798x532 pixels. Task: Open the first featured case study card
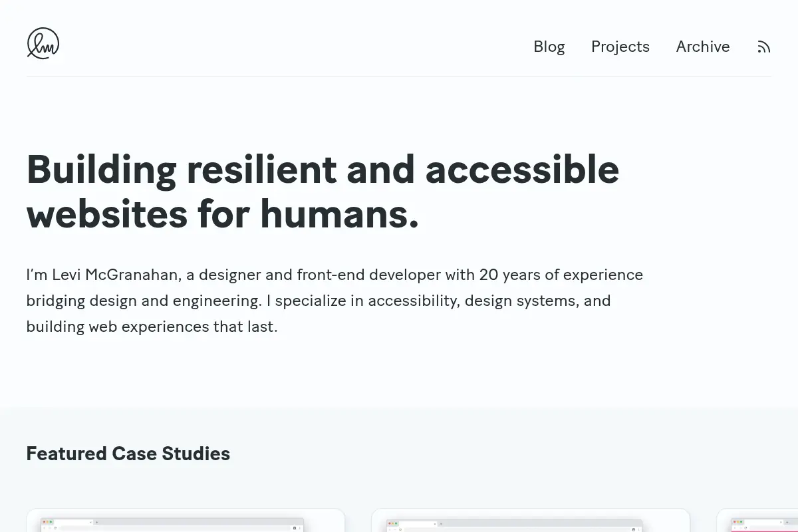point(186,520)
